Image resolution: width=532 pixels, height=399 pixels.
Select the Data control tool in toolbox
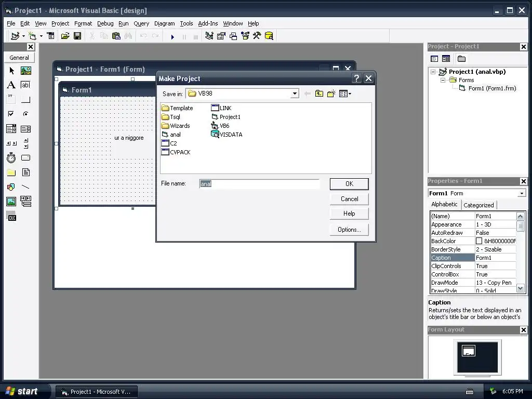coord(26,201)
